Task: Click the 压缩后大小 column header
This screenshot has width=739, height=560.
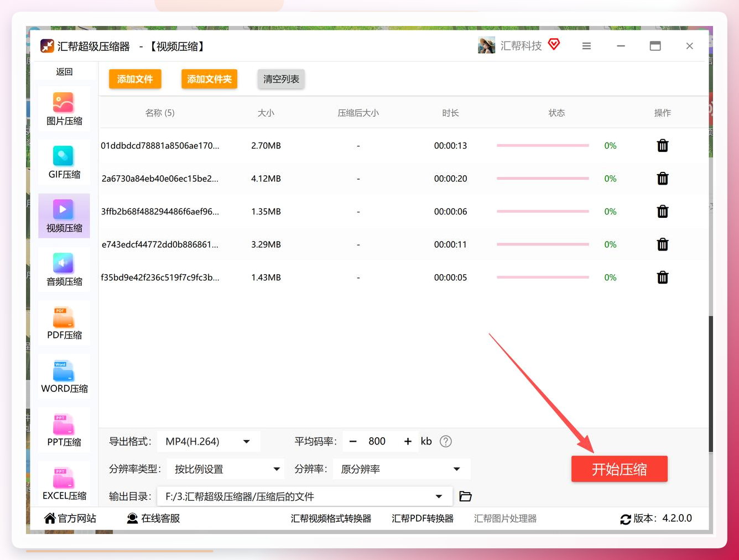Action: tap(358, 113)
